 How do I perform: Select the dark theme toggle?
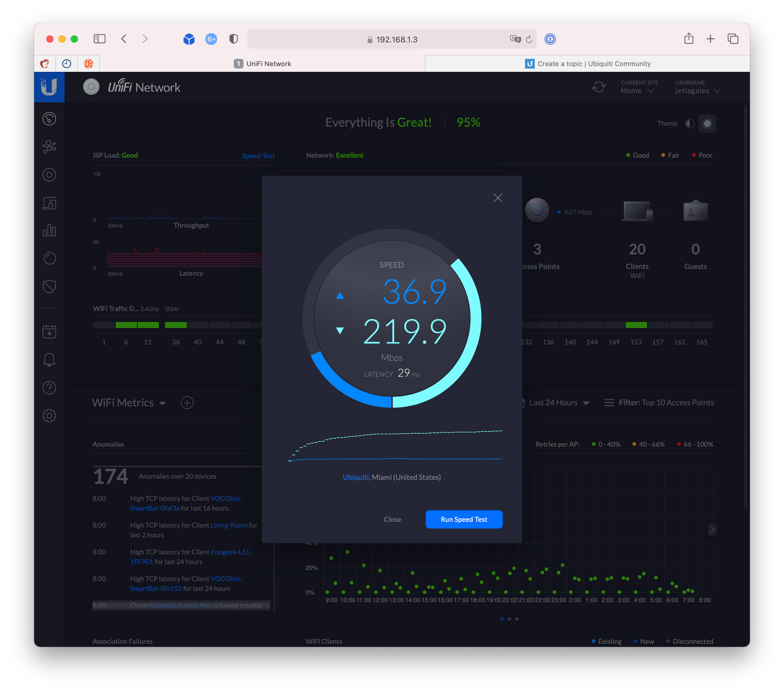tap(707, 124)
